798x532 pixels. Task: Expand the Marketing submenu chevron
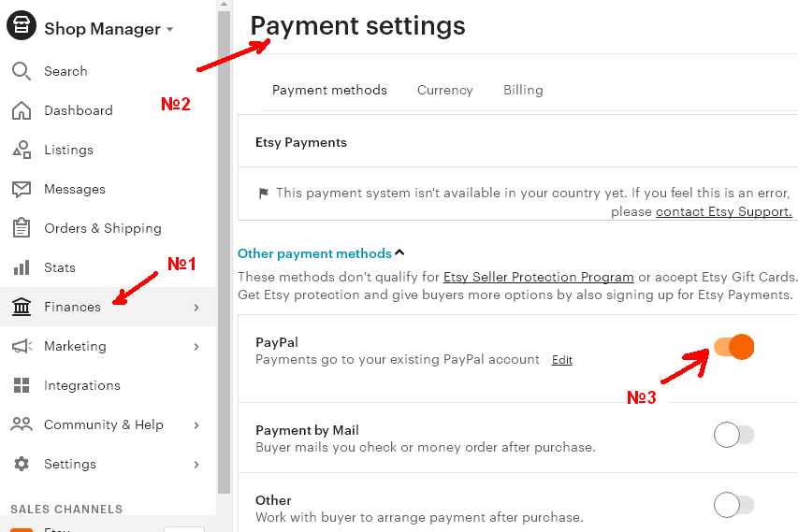196,347
